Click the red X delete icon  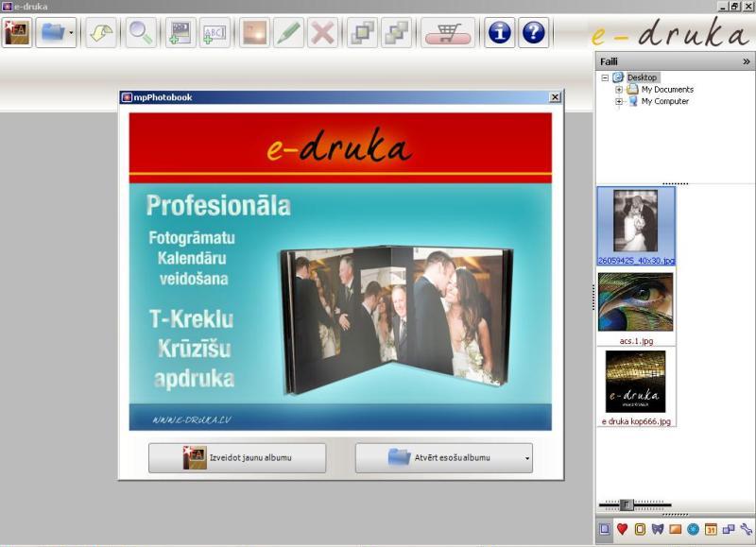322,32
